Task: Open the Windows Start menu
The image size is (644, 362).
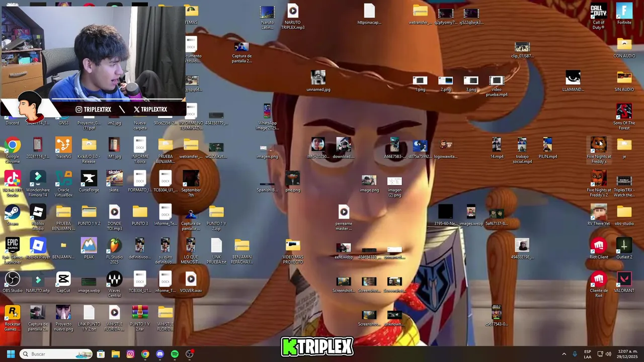Action: click(11, 354)
